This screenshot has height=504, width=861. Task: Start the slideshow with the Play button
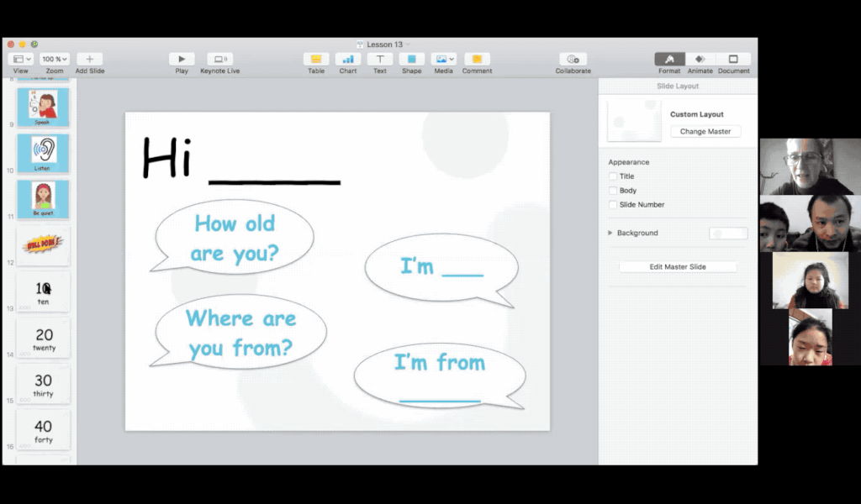tap(182, 59)
